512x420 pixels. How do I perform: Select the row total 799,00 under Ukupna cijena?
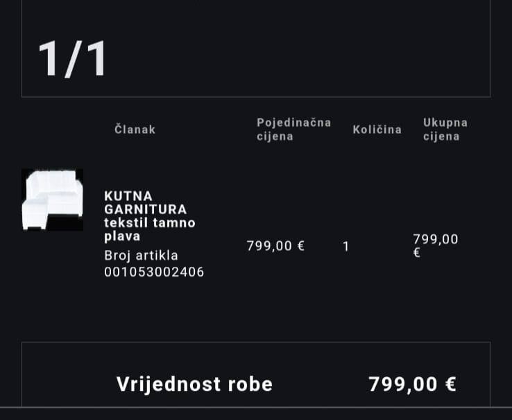pyautogui.click(x=436, y=239)
